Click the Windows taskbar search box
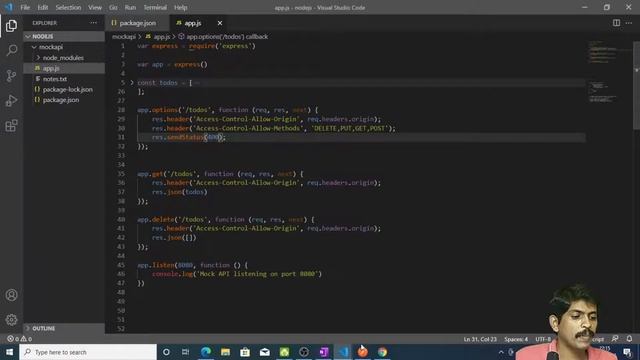The height and width of the screenshot is (360, 640). click(x=88, y=352)
